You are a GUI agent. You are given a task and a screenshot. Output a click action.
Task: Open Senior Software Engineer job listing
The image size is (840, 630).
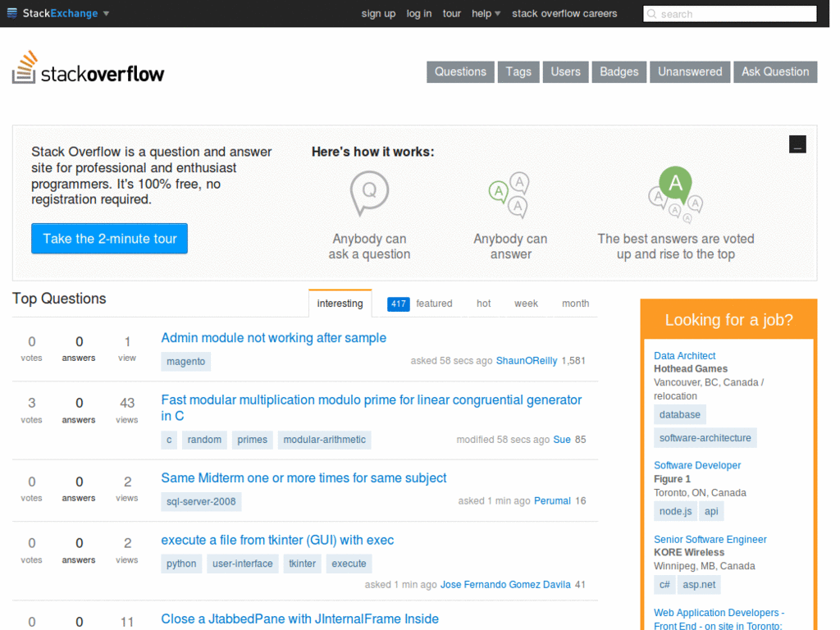tap(710, 539)
